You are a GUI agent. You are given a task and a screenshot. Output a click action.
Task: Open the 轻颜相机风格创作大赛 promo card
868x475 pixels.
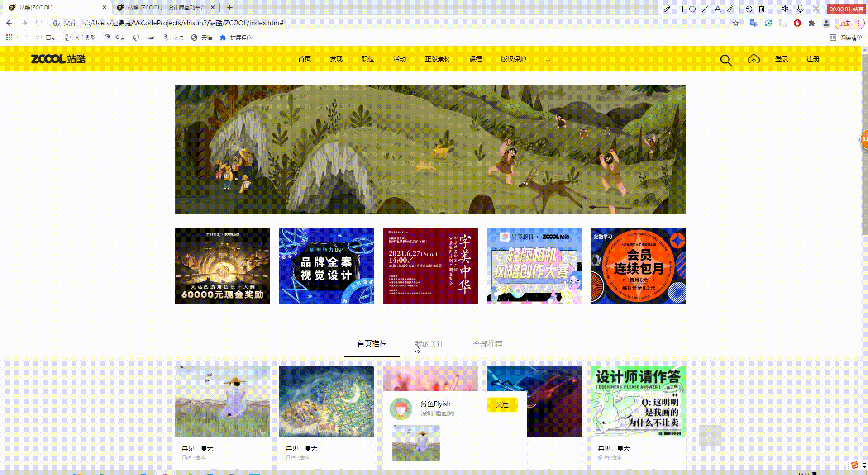coord(534,266)
